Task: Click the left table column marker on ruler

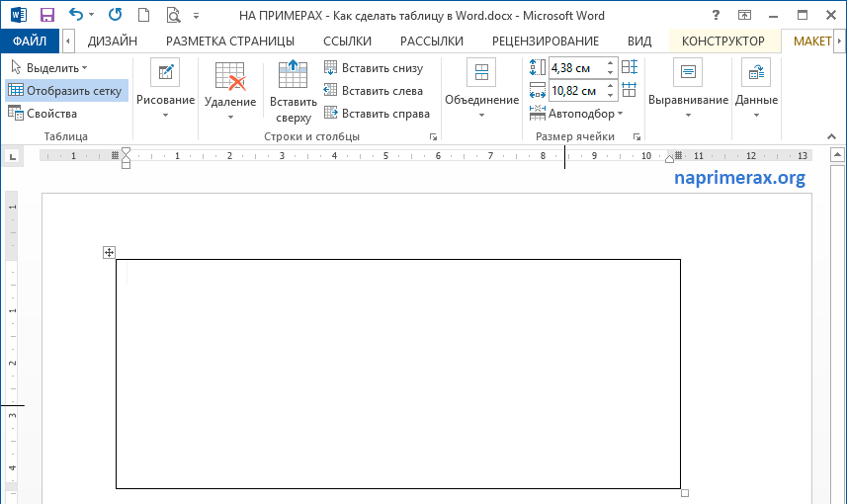Action: (115, 155)
